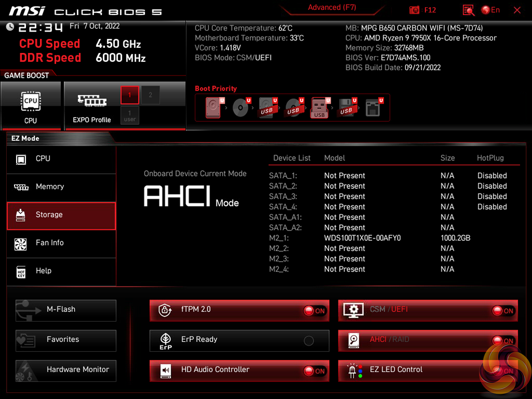The width and height of the screenshot is (532, 399).
Task: Click the SATA_1 device row label
Action: tap(283, 176)
